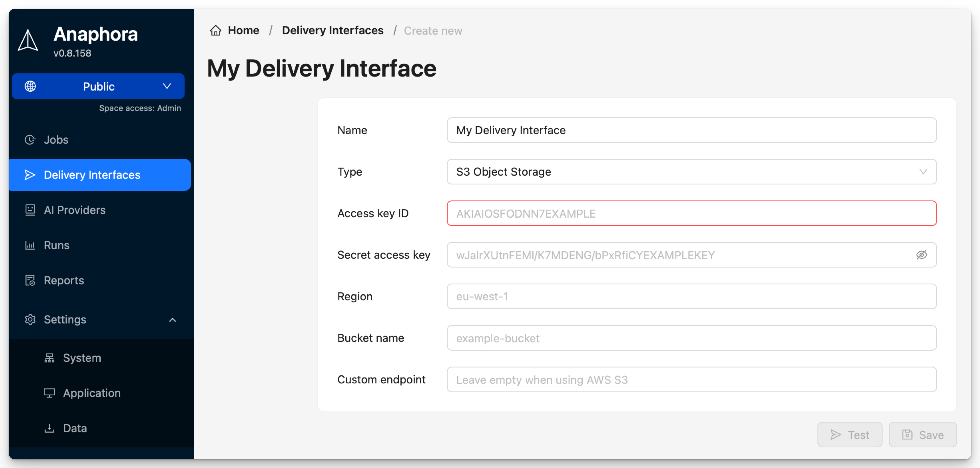Click the AI Providers sidebar icon
The width and height of the screenshot is (980, 468).
pyautogui.click(x=30, y=210)
